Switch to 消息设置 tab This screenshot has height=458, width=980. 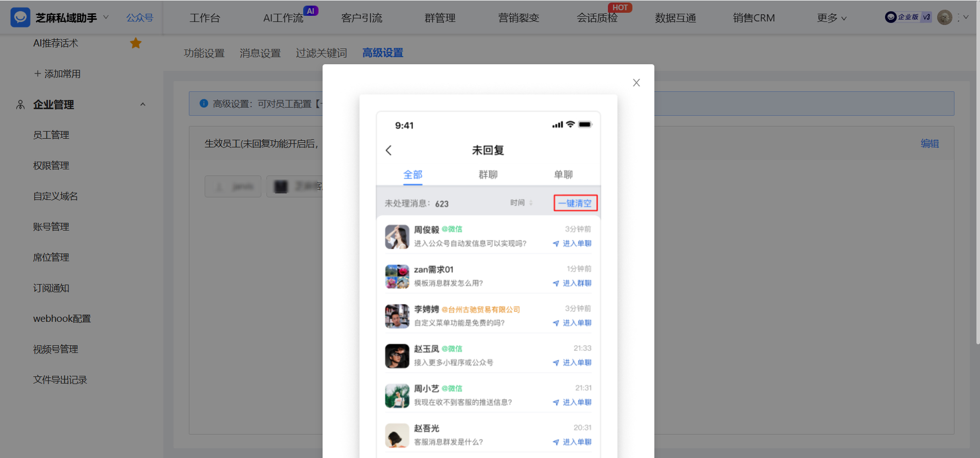tap(260, 53)
